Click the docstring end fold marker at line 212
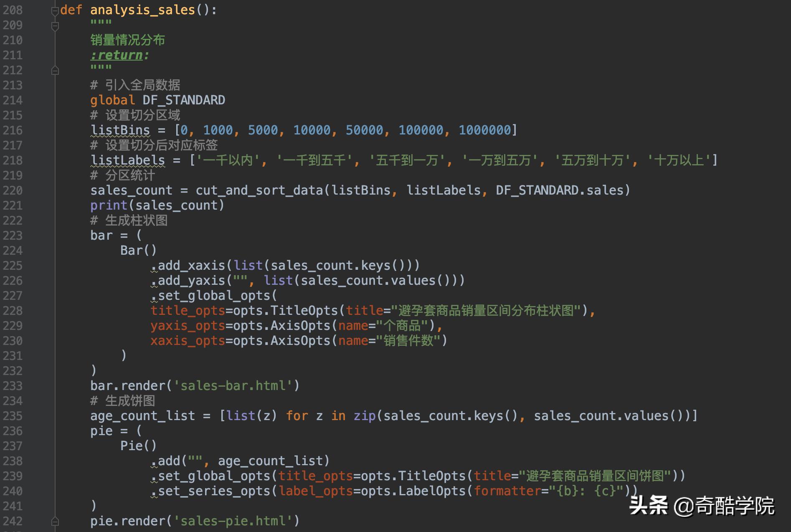Screen dimensions: 791x532 [55, 71]
